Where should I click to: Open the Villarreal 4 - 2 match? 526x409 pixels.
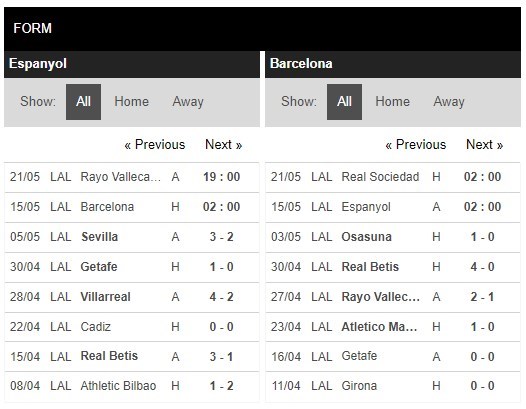coord(132,297)
